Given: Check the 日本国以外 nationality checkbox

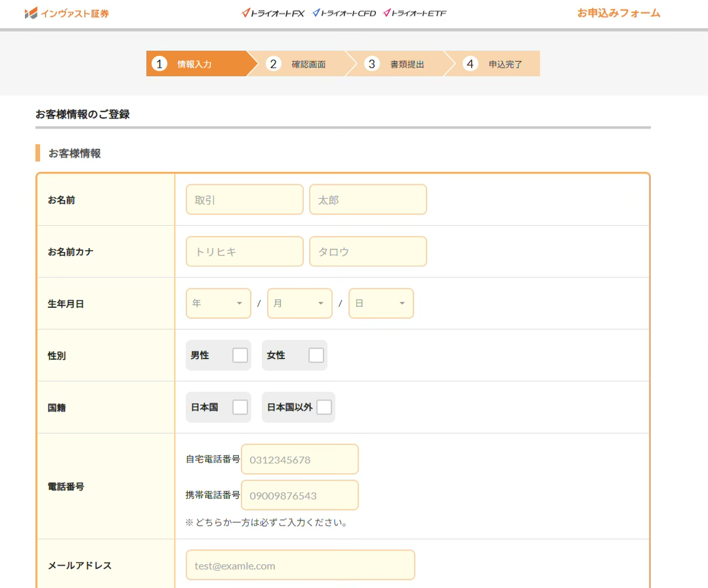Looking at the screenshot, I should [324, 407].
